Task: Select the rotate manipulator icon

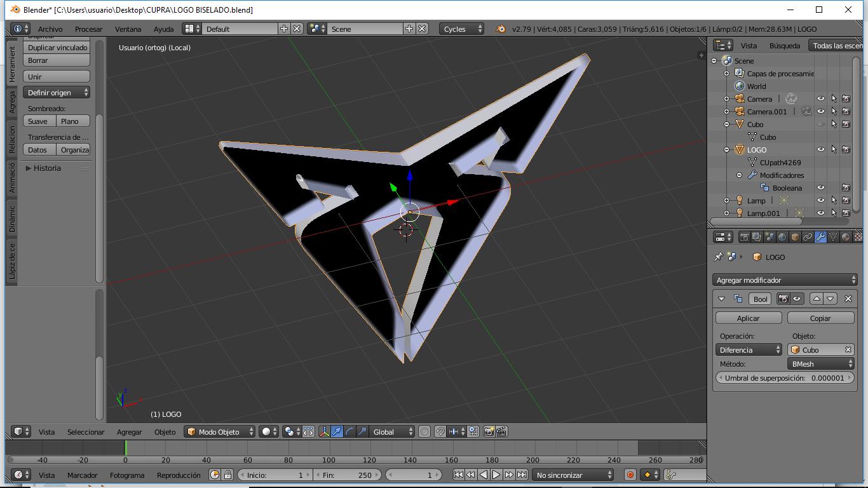Action: (349, 431)
